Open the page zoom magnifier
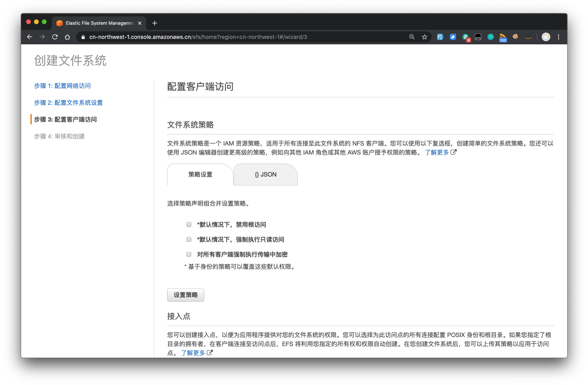 [x=412, y=37]
